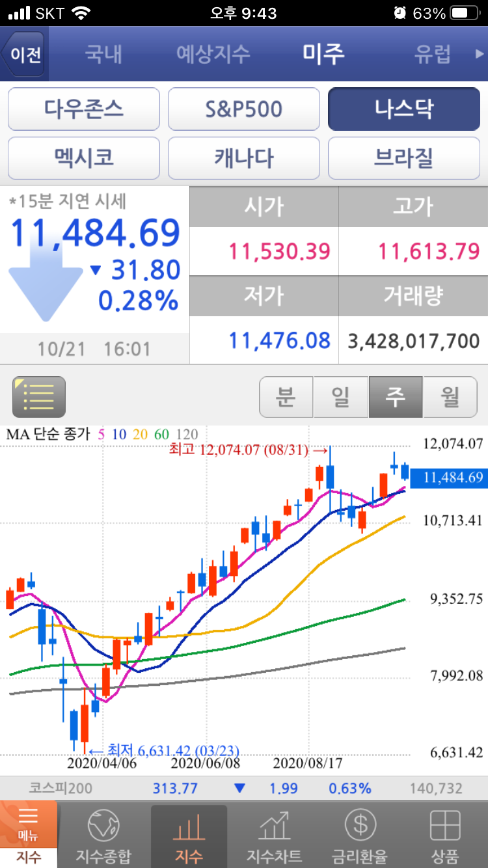Image resolution: width=488 pixels, height=868 pixels.
Task: Tap the 고가 value 11,613.79
Action: point(429,251)
